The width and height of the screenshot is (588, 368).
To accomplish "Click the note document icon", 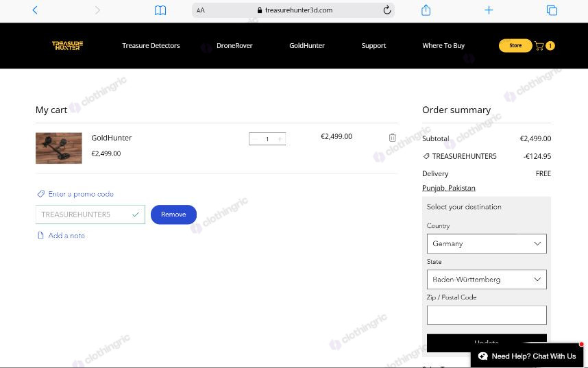I will point(40,236).
